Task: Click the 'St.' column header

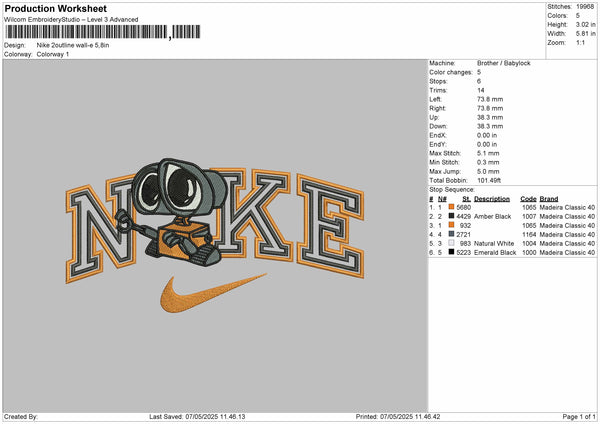Action: (466, 199)
